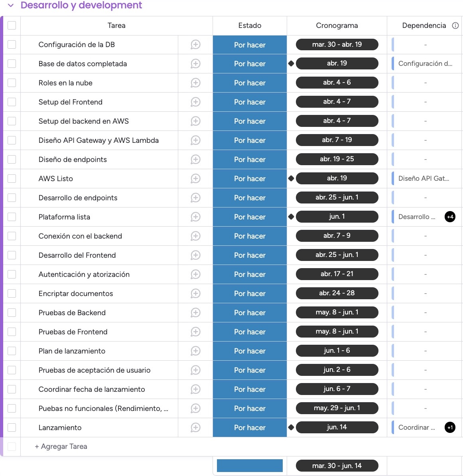
Task: Open the +1 dependency badge on Lanzamiento
Action: (450, 427)
